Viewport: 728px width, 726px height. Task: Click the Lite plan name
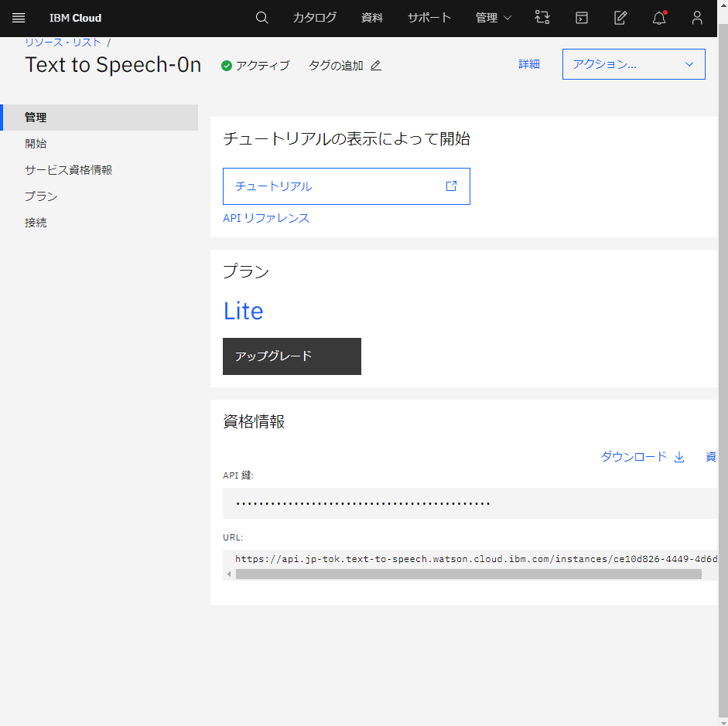point(243,311)
